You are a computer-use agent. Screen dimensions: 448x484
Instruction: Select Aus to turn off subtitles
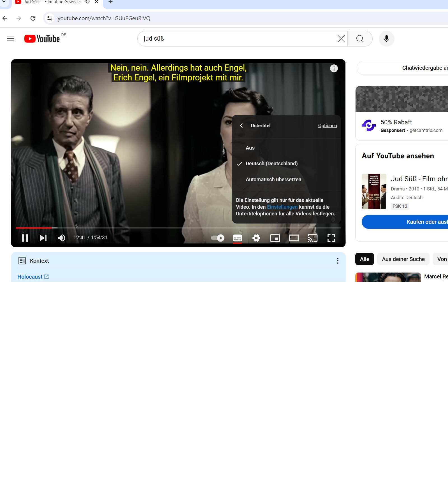click(x=286, y=148)
